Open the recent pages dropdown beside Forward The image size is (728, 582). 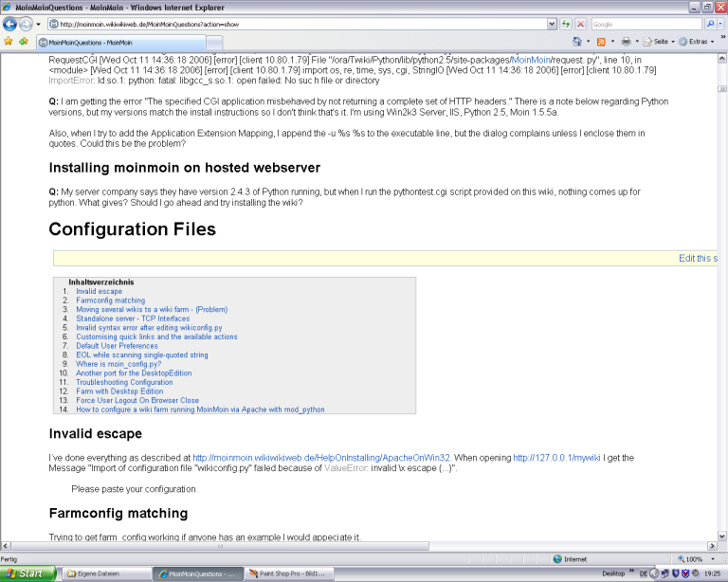tap(39, 24)
